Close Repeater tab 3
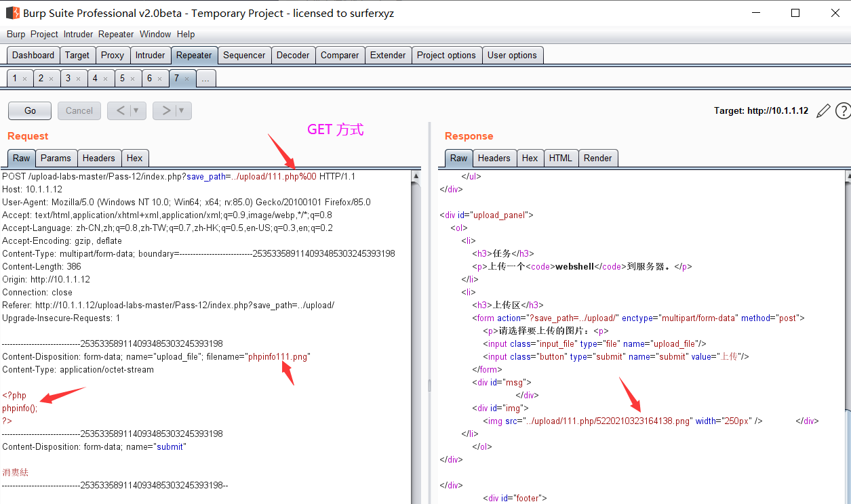This screenshot has height=504, width=851. pyautogui.click(x=78, y=79)
